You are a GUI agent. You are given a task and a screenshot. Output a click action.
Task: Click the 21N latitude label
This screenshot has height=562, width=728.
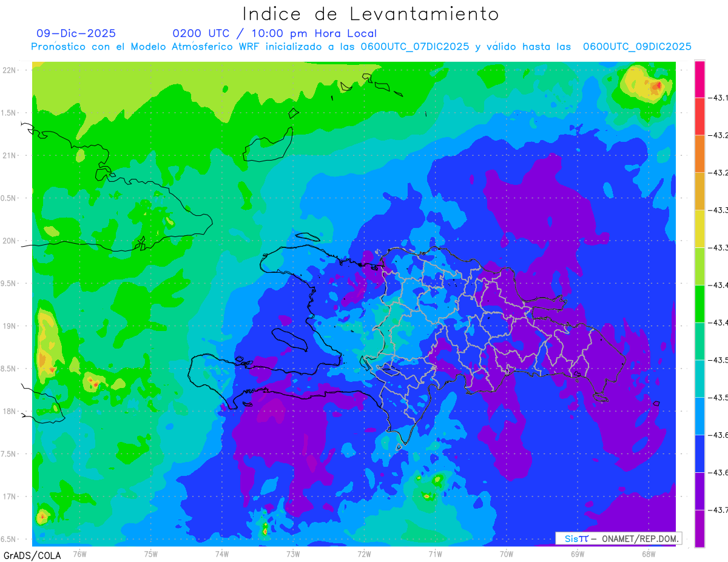(10, 155)
